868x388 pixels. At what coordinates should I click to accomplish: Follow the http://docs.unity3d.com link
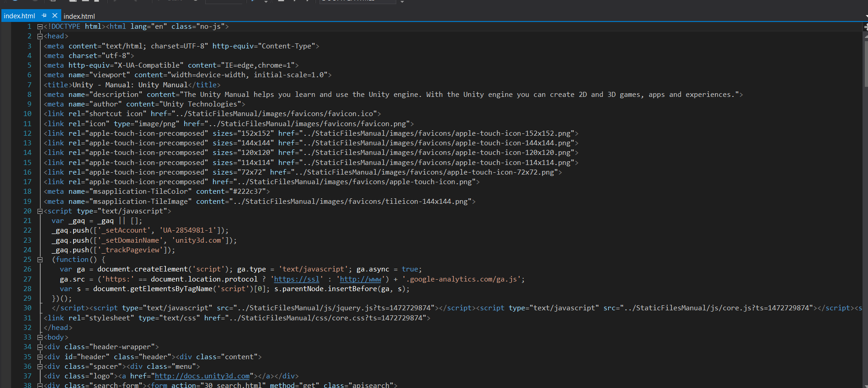[x=202, y=376]
